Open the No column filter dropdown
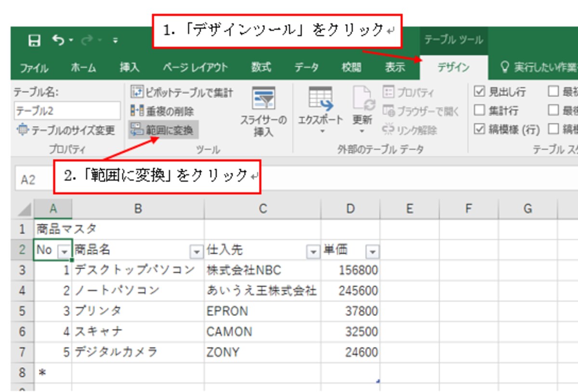The height and width of the screenshot is (392, 578). [64, 251]
